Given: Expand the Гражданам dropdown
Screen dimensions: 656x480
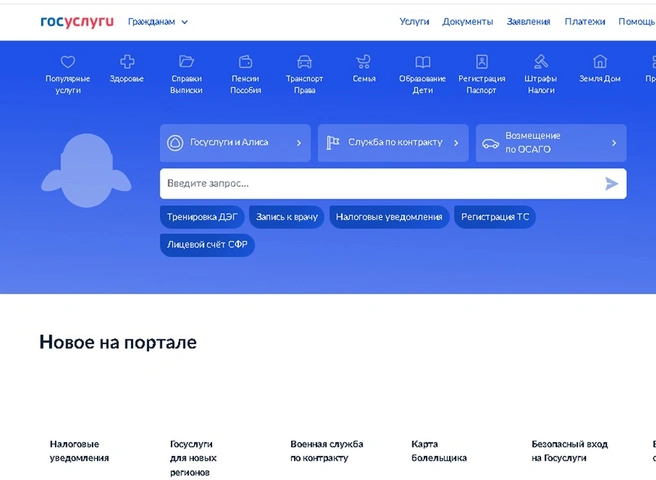Looking at the screenshot, I should point(158,22).
